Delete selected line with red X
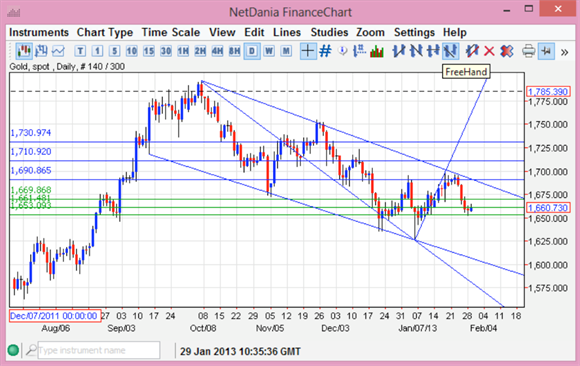The width and height of the screenshot is (580, 366). 489,51
